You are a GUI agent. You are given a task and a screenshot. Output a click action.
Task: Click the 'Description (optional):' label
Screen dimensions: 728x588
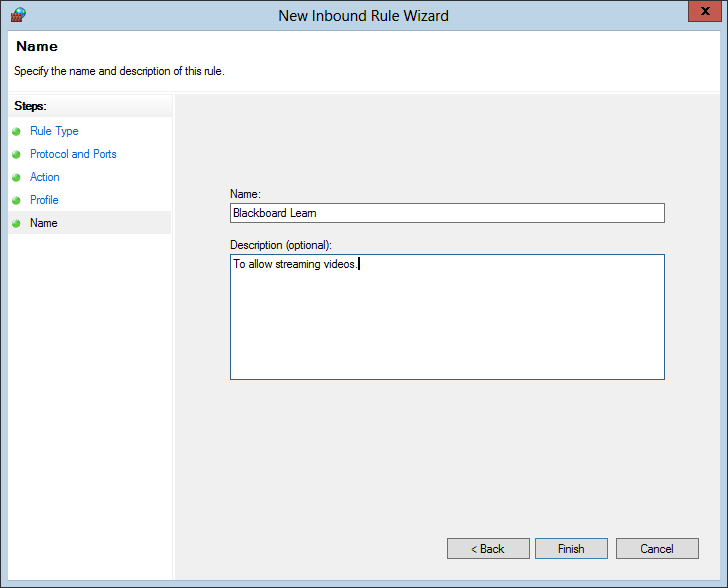point(281,245)
